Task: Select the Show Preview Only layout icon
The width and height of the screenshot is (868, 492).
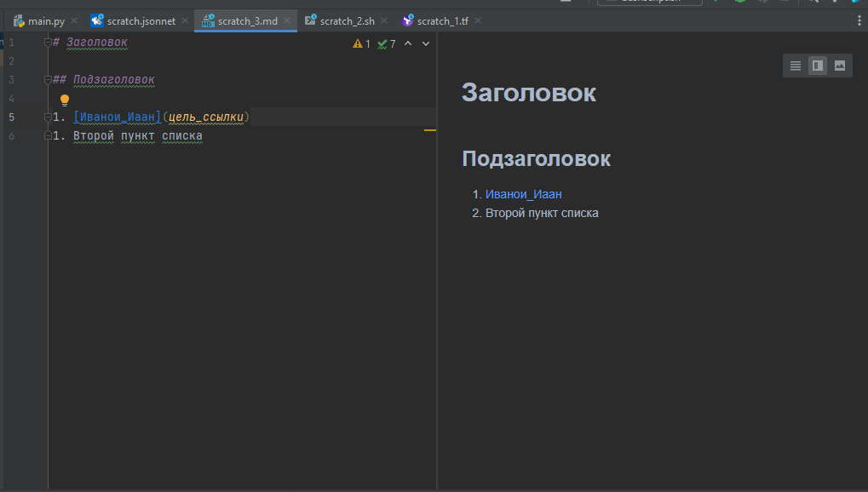Action: (839, 66)
